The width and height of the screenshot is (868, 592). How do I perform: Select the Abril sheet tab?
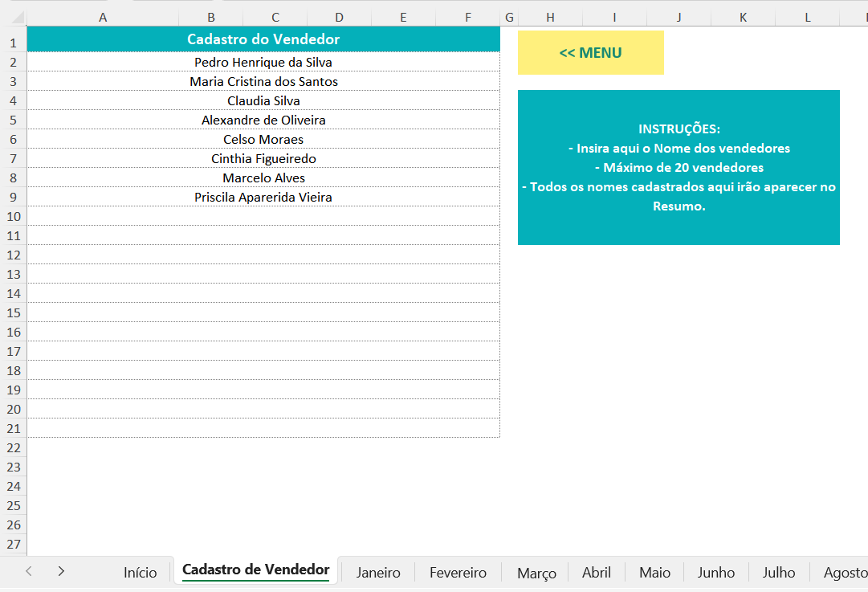(x=597, y=573)
